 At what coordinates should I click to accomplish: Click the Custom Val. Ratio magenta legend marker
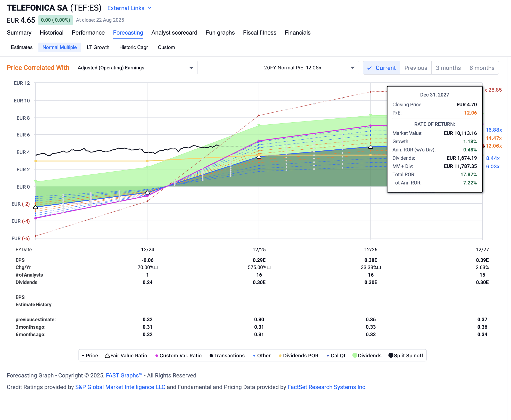coord(157,355)
